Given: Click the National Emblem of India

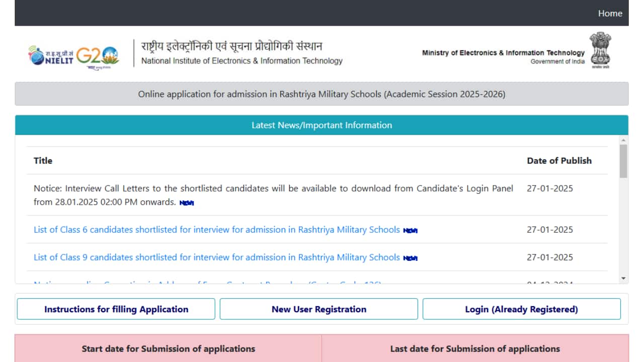Looking at the screenshot, I should tap(600, 50).
